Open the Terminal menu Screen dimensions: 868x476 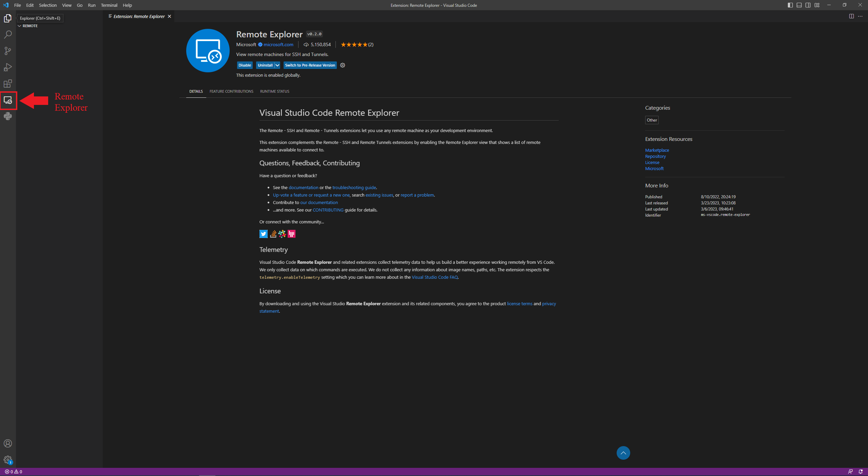[x=109, y=5]
